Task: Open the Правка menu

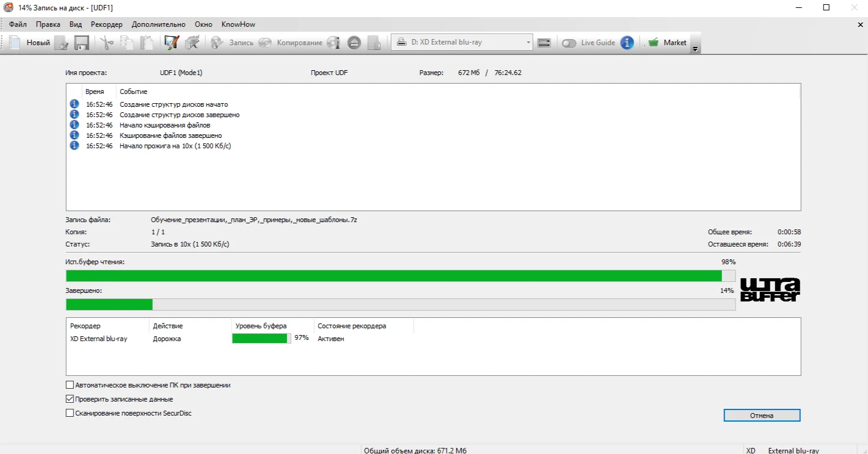Action: click(x=48, y=24)
